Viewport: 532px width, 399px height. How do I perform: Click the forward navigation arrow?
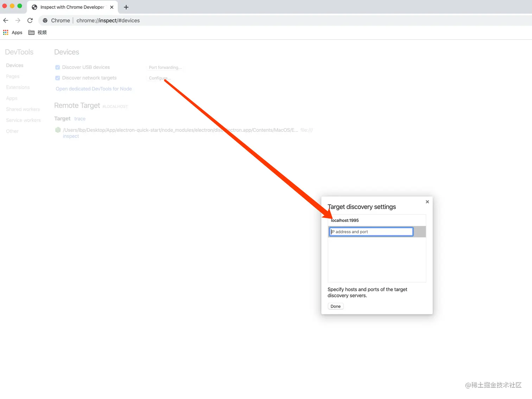click(18, 20)
